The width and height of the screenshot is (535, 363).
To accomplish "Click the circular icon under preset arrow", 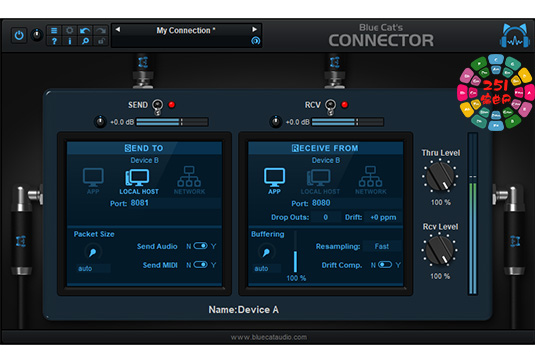I will tap(255, 41).
